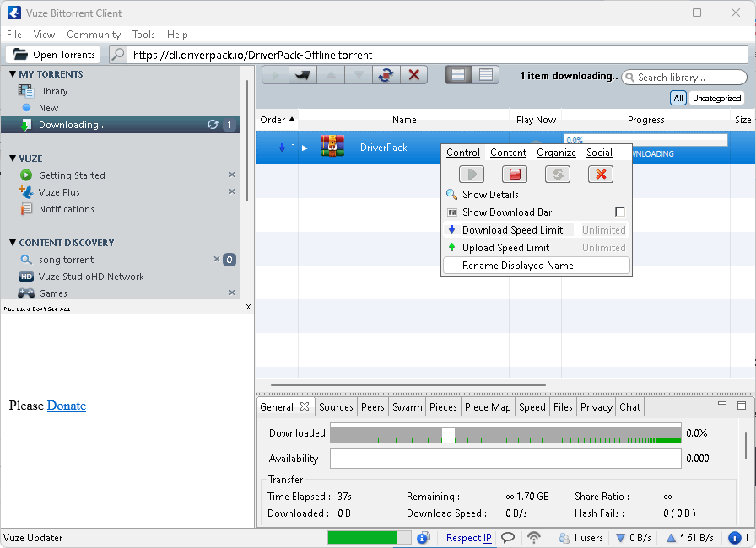Close the Games sidebar entry
This screenshot has height=548, width=756.
(x=232, y=293)
